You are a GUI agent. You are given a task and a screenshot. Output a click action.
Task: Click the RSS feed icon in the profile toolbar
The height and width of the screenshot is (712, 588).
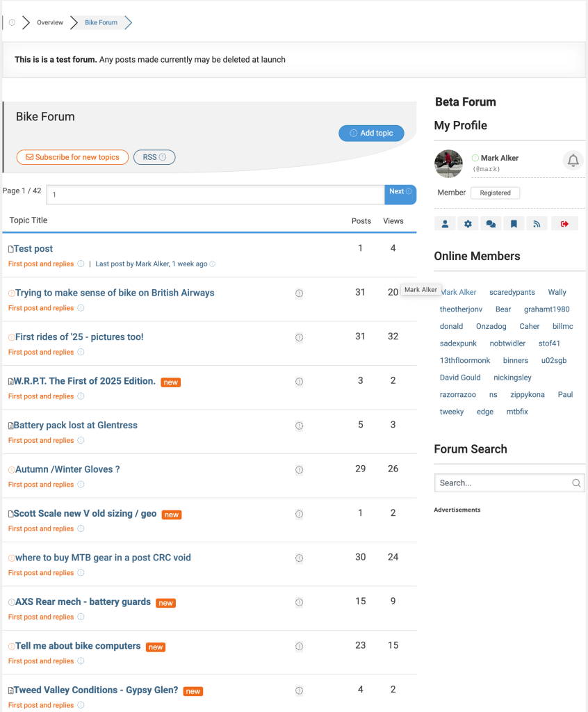point(537,223)
